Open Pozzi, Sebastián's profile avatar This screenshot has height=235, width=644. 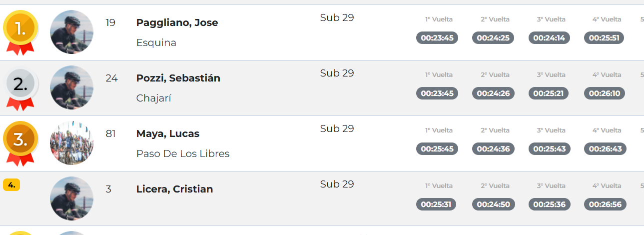click(x=72, y=87)
